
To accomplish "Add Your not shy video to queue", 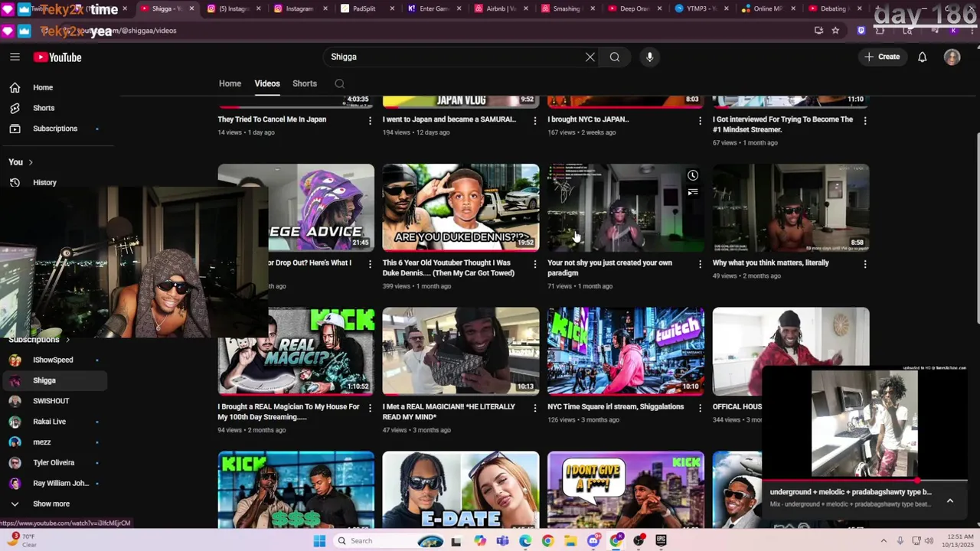I will (693, 192).
